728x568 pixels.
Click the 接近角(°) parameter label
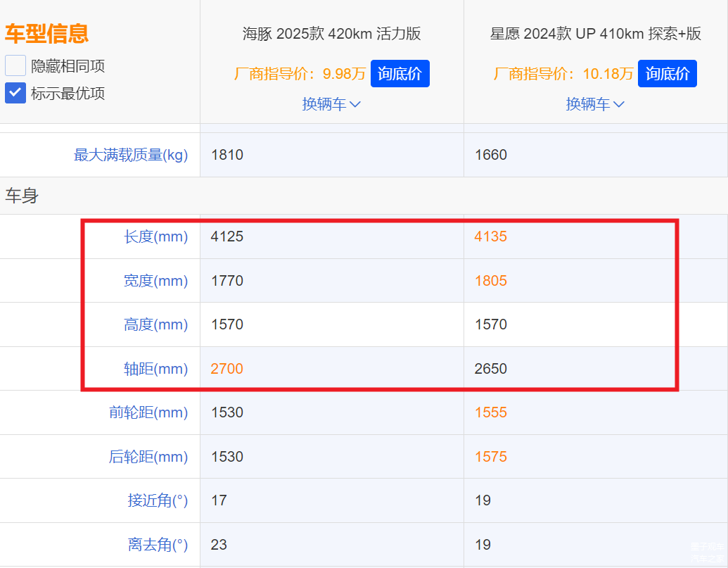pyautogui.click(x=158, y=500)
